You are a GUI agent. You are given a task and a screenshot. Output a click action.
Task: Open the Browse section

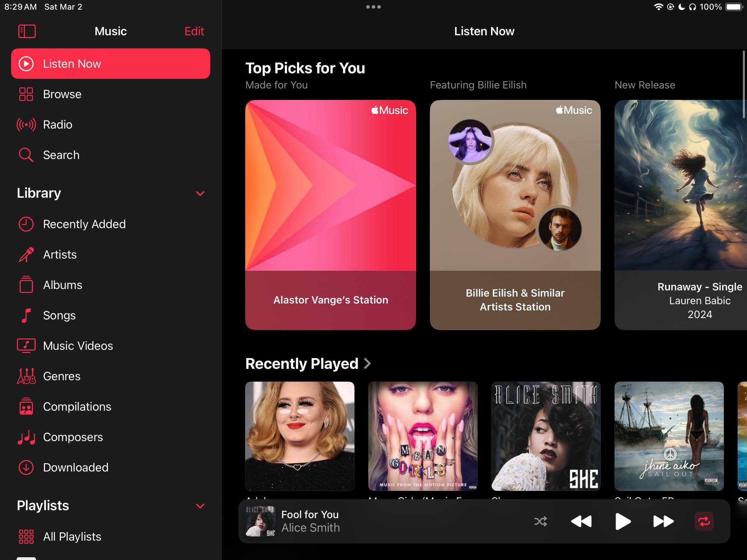62,94
